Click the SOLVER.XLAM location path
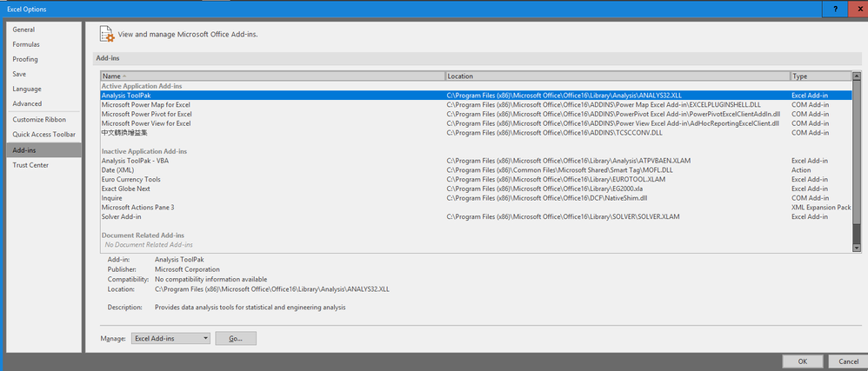The height and width of the screenshot is (371, 868). 563,216
